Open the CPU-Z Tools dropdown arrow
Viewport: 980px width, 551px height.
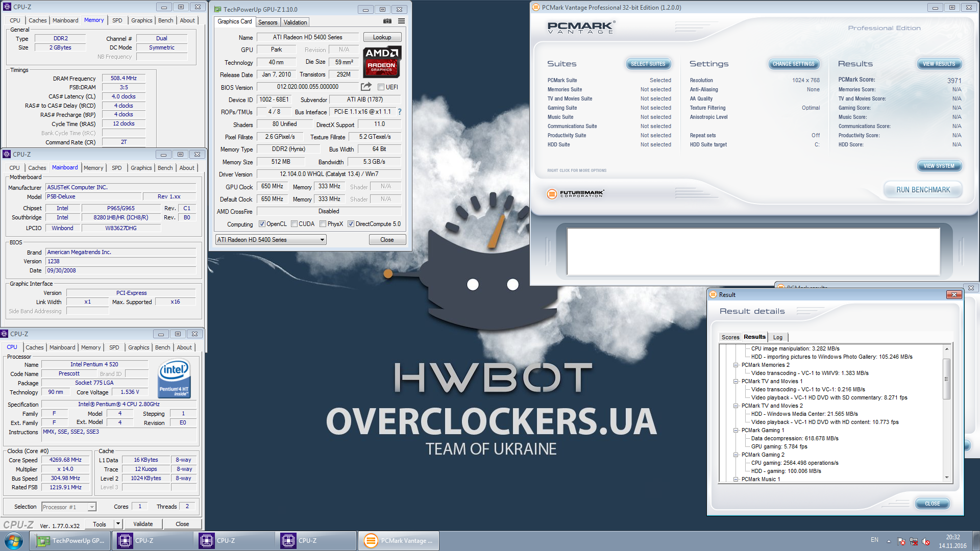tap(118, 523)
